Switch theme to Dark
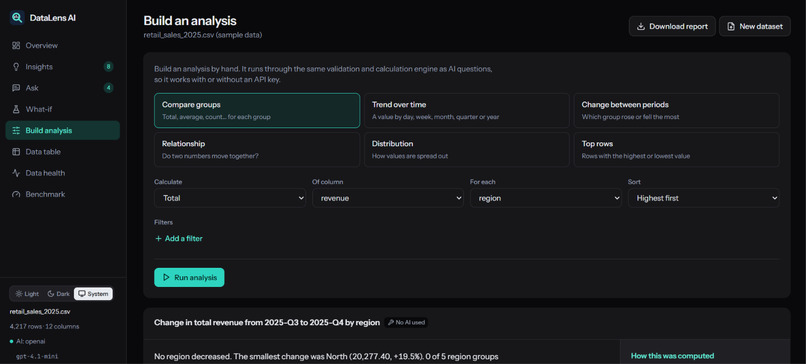The image size is (806, 364). (x=59, y=294)
